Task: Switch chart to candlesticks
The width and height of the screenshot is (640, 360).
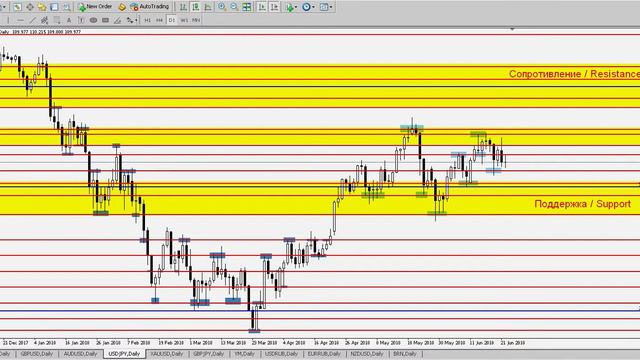Action: tap(196, 7)
